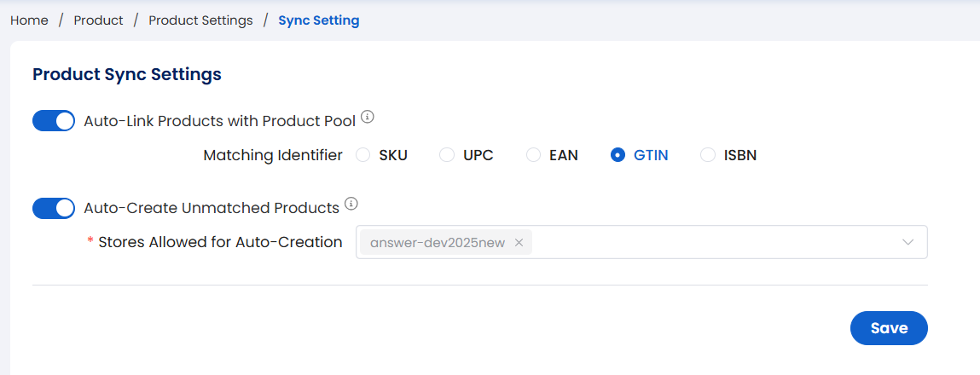This screenshot has width=980, height=375.
Task: Select SKU as matching identifier
Action: (x=363, y=155)
